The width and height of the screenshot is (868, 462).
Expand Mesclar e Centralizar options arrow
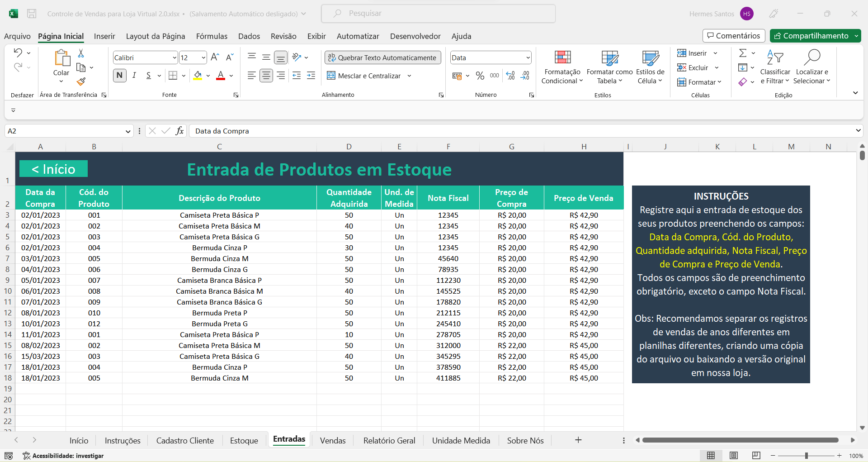point(409,76)
